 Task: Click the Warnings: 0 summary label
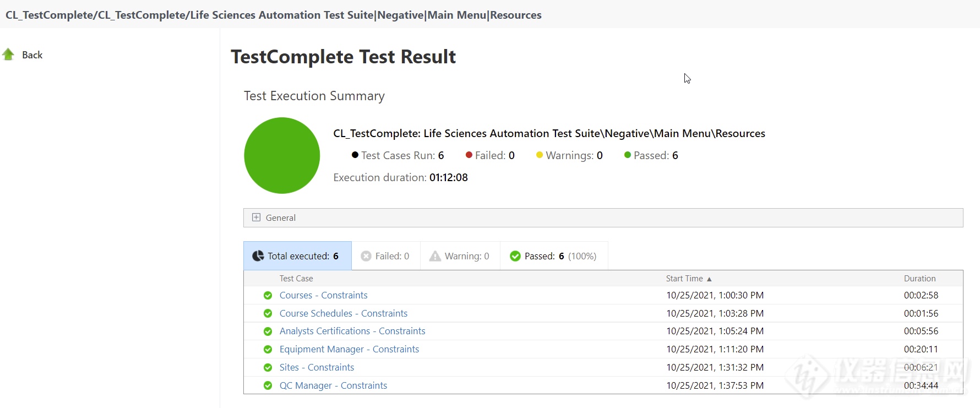pos(574,155)
